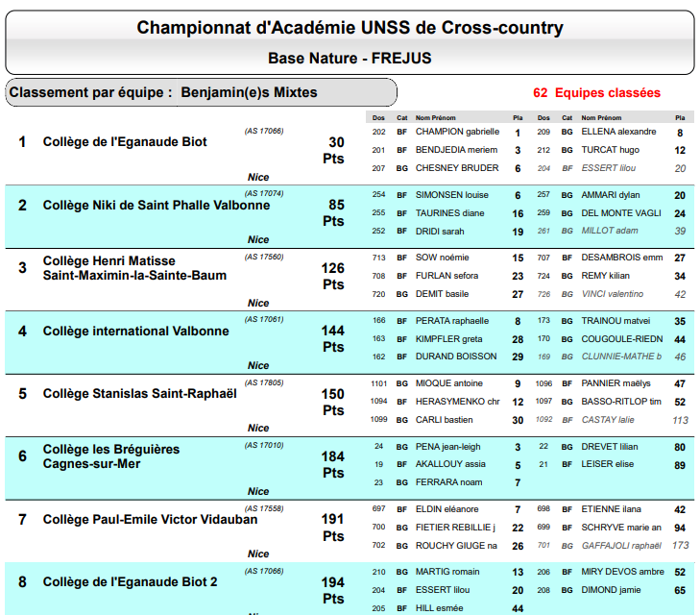This screenshot has width=700, height=615.
Task: Click runner 'AMMARI dylan'
Action: pyautogui.click(x=611, y=195)
